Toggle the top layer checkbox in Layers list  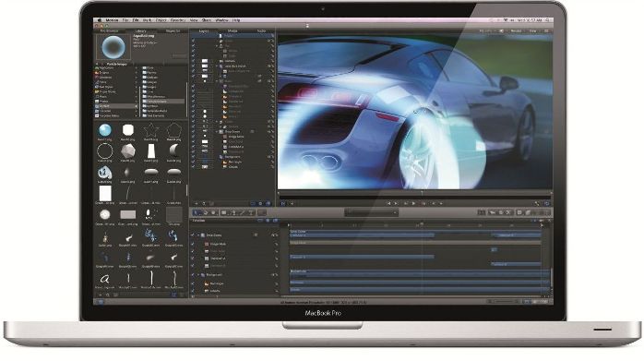point(193,36)
